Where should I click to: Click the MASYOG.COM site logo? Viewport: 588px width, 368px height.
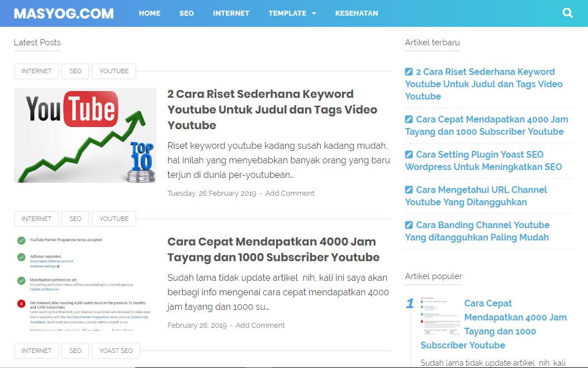tap(64, 13)
